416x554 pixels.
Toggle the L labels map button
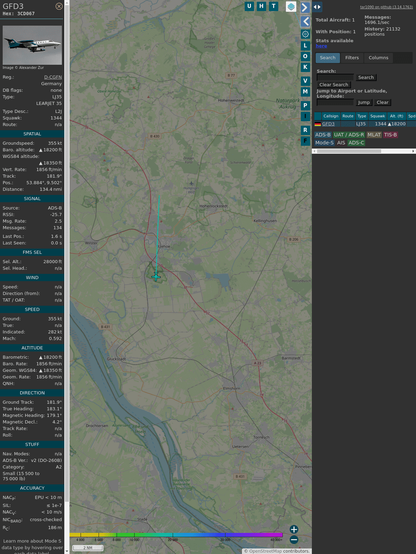(x=305, y=46)
